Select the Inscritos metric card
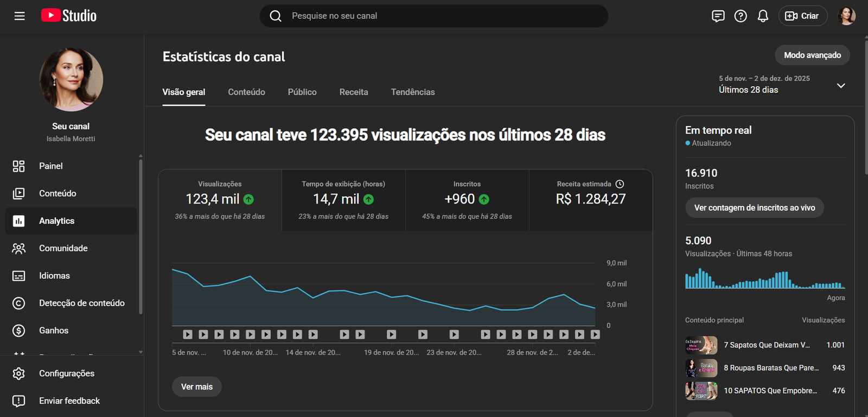Screen dimensions: 868x417 [467, 200]
